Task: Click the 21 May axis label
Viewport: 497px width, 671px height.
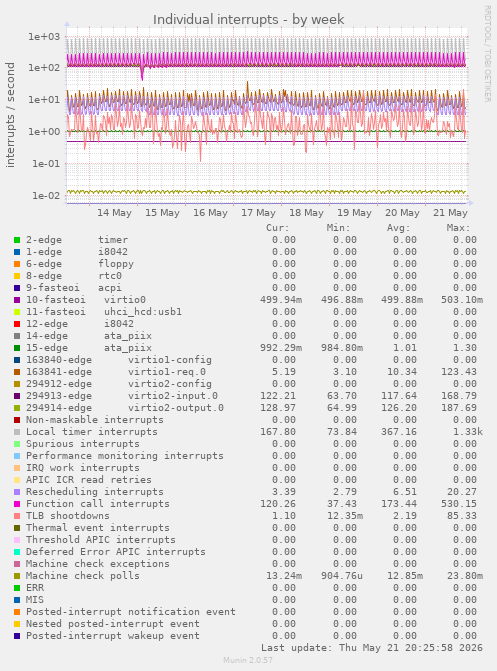Action: tap(450, 213)
